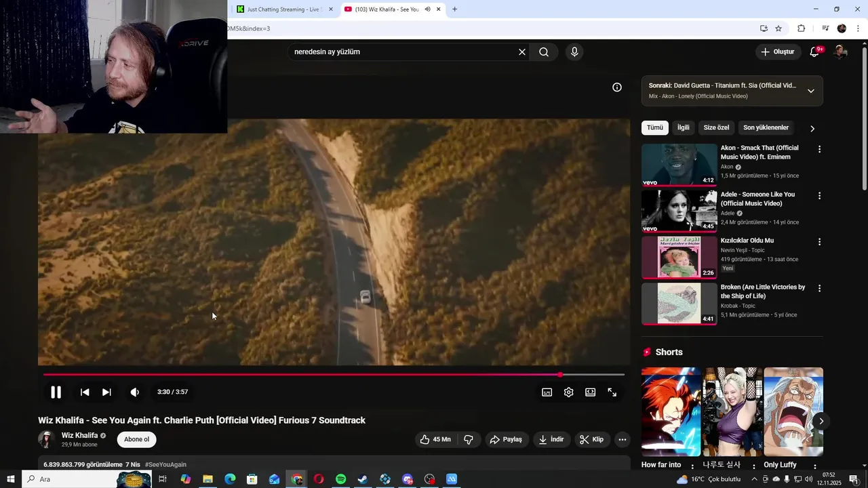The width and height of the screenshot is (868, 488).
Task: Mute the video player volume
Action: pyautogui.click(x=135, y=392)
